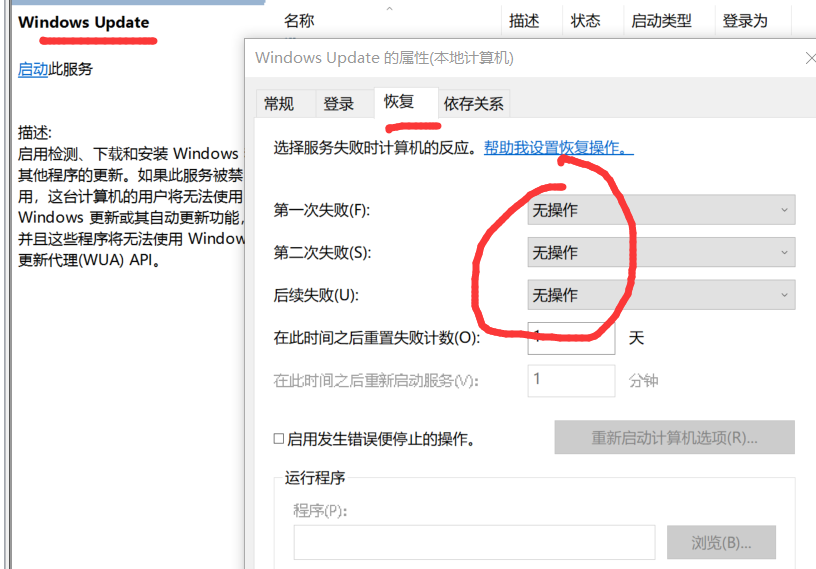Click the 运行程序 group label

315,478
